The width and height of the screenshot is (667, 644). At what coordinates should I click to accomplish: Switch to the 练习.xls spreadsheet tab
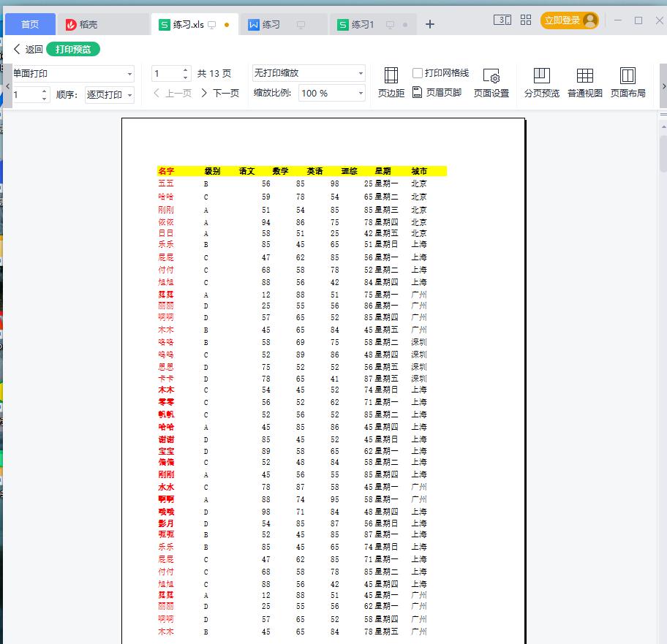coord(195,25)
